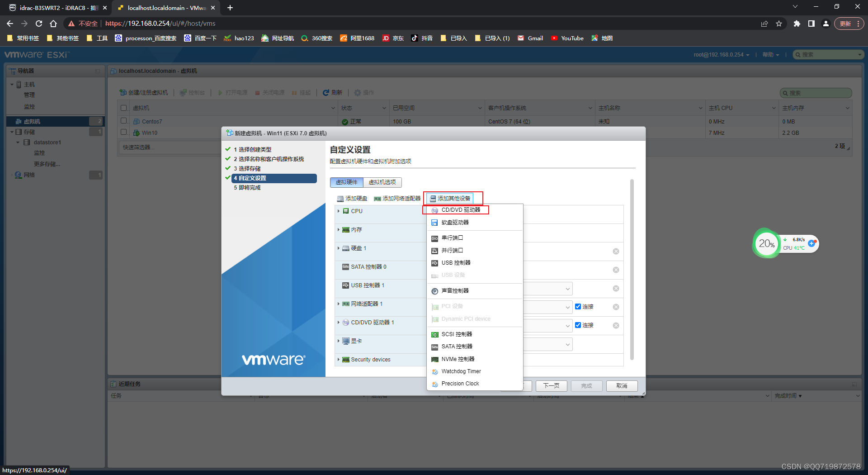868x475 pixels.
Task: Open a new browser tab
Action: (230, 8)
